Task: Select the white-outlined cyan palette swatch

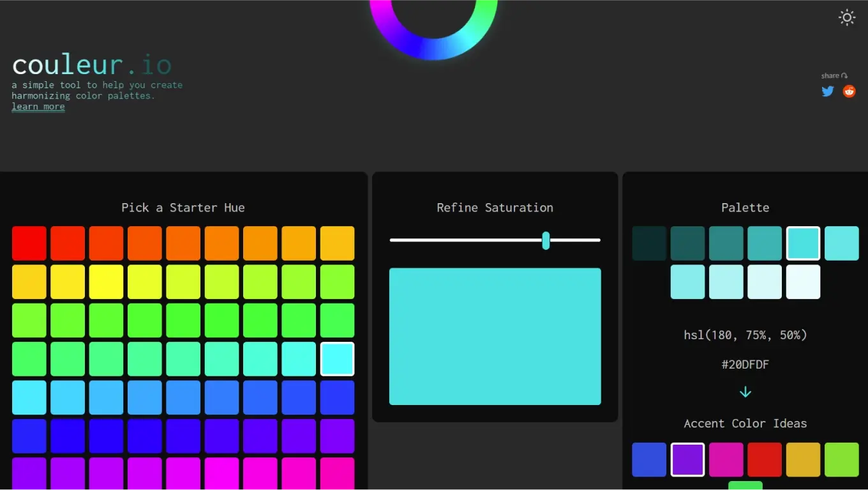Action: click(803, 243)
